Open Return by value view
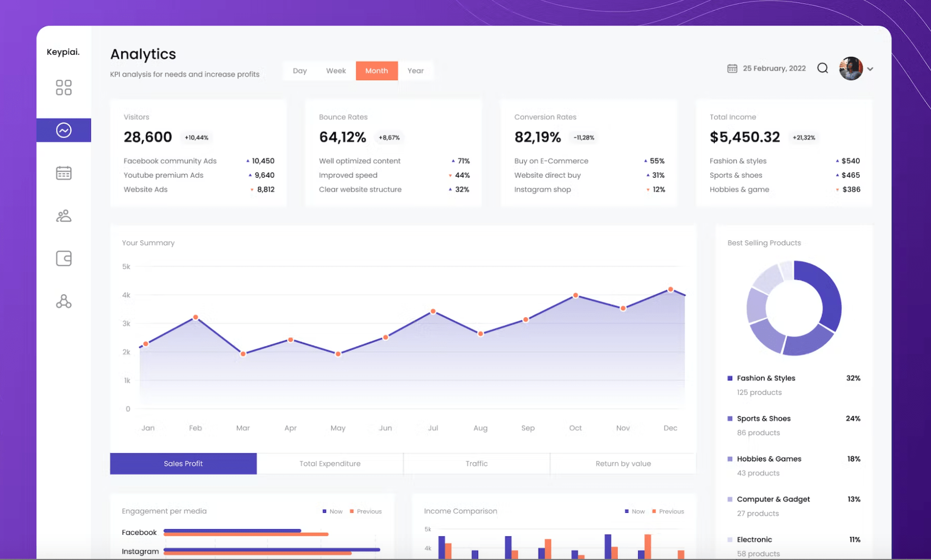The image size is (931, 560). click(622, 464)
